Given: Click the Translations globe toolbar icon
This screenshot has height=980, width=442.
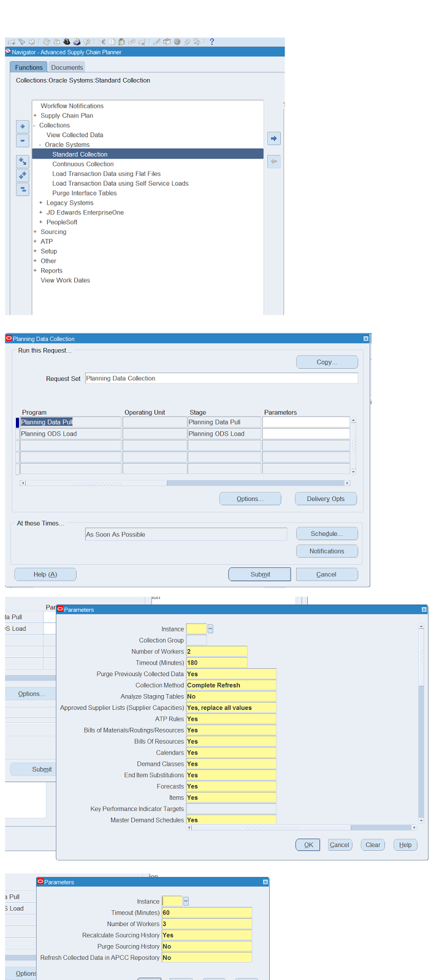Looking at the screenshot, I should 177,42.
